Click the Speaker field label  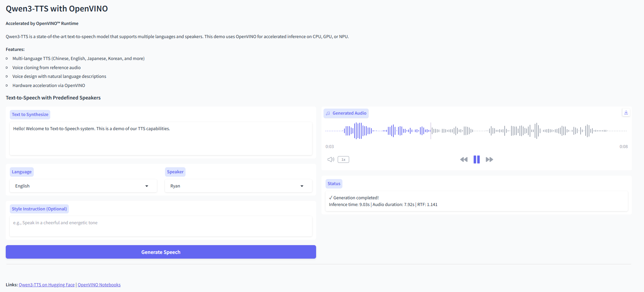click(x=175, y=172)
